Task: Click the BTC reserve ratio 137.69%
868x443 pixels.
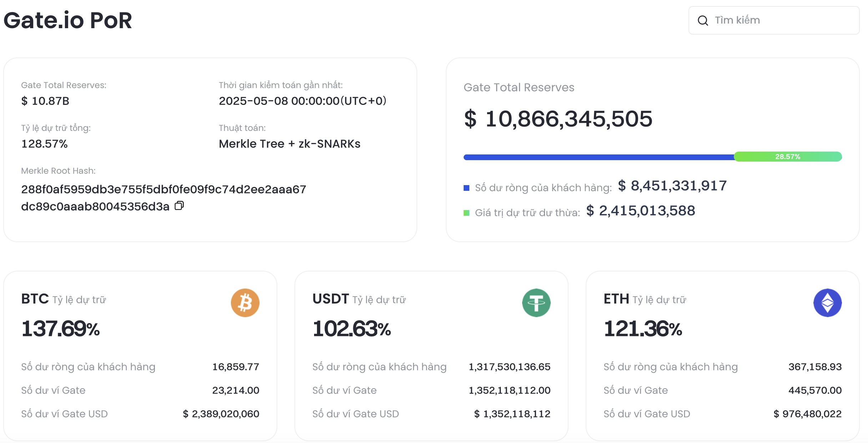Action: click(x=61, y=329)
